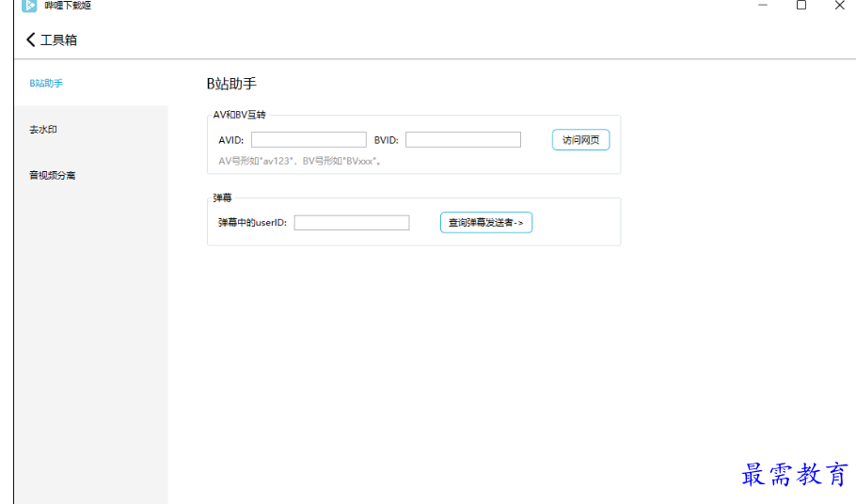Click the 弹幕 group label
The image size is (856, 504).
(x=222, y=197)
